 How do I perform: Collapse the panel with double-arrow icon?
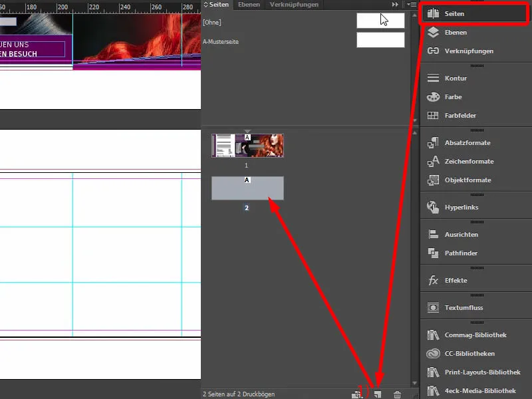click(x=395, y=5)
